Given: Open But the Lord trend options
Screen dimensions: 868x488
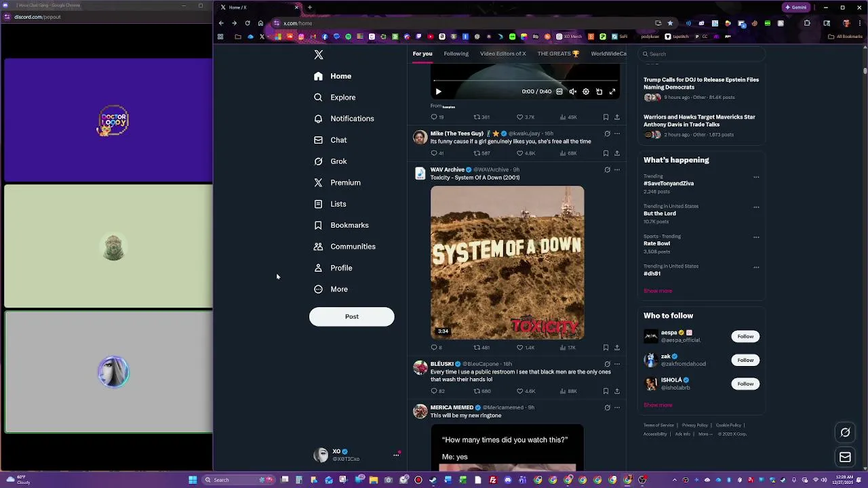Looking at the screenshot, I should 756,207.
